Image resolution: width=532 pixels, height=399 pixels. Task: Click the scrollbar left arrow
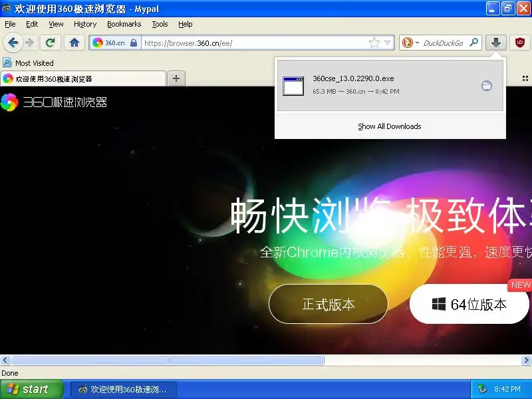(5, 360)
